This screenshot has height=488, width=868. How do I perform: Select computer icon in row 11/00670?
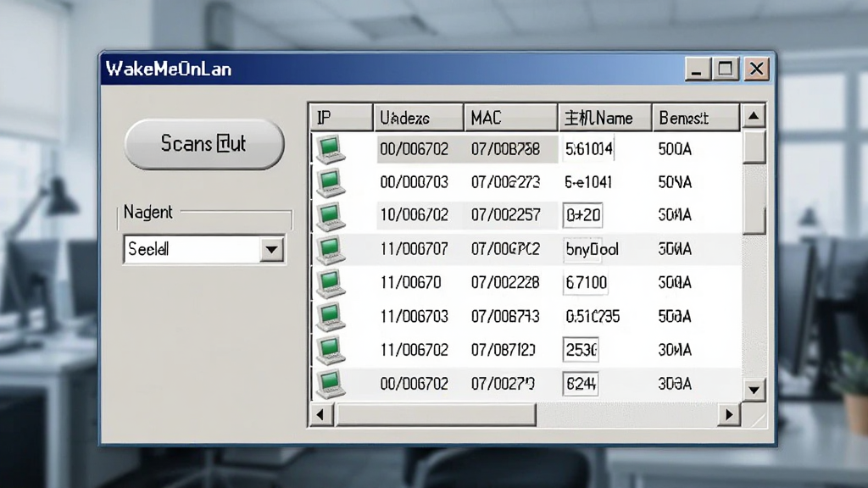click(331, 284)
